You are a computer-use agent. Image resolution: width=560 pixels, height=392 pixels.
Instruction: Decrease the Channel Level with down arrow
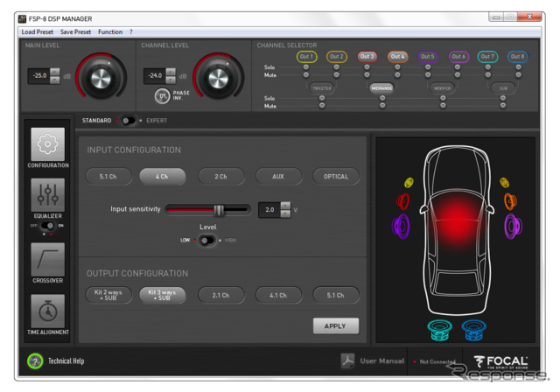point(171,80)
